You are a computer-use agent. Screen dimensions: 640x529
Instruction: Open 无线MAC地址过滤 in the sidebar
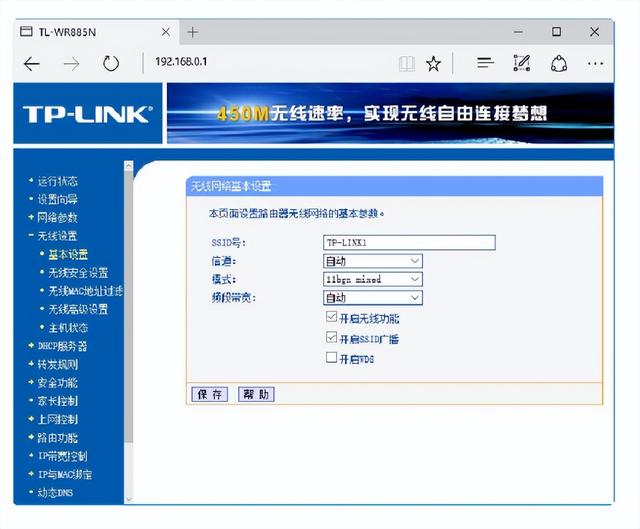click(x=86, y=291)
